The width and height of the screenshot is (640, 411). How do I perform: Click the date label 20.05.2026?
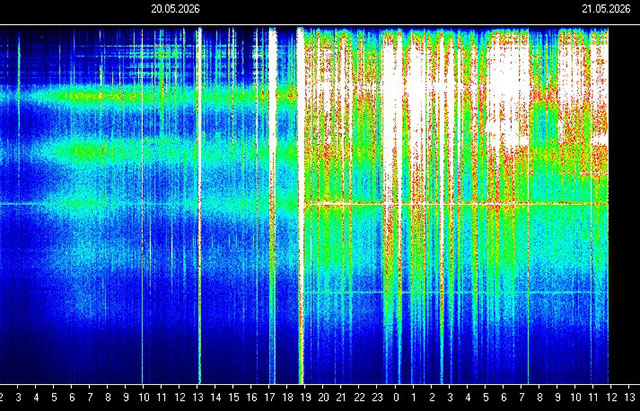pos(175,9)
